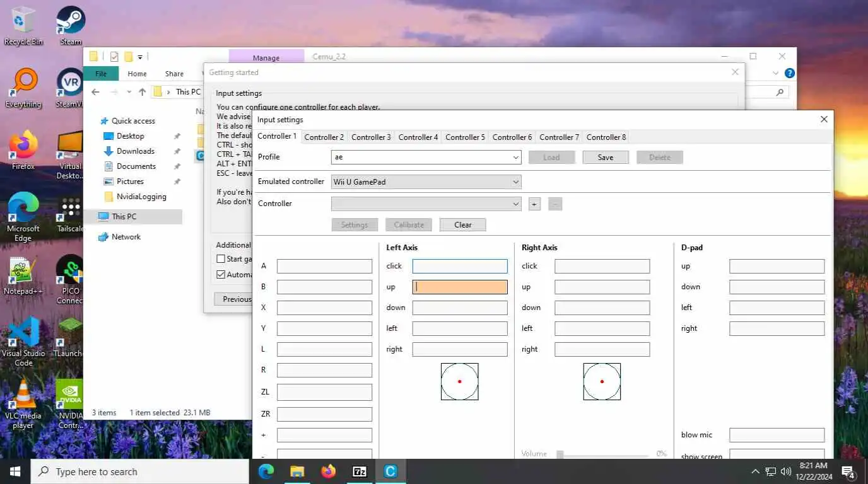This screenshot has width=868, height=484.
Task: Click File Explorer's back arrow
Action: click(x=95, y=92)
